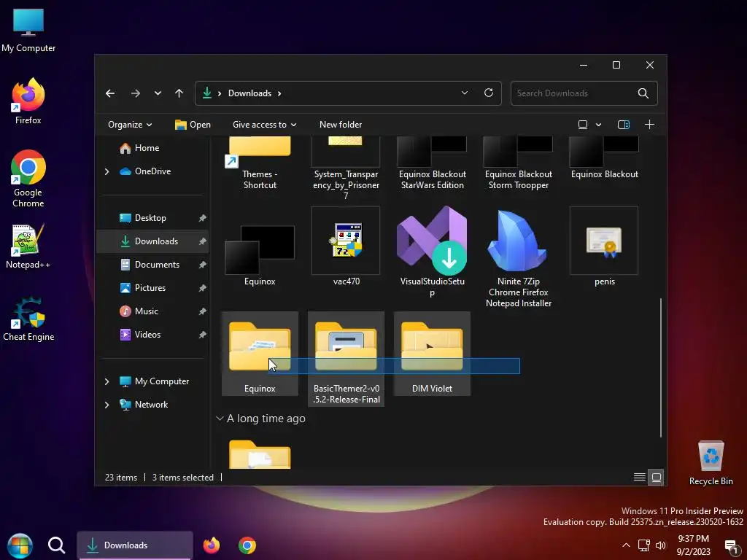Go forward with the Forward arrow
This screenshot has height=560, width=747.
click(x=135, y=93)
